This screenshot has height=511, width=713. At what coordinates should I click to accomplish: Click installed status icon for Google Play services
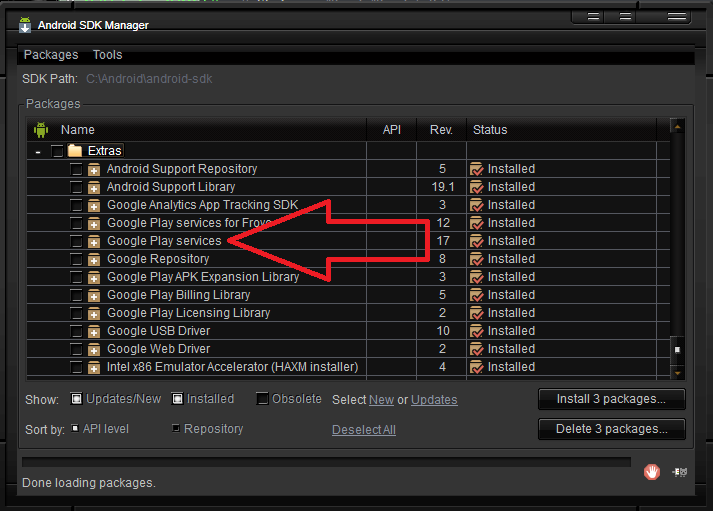[477, 241]
